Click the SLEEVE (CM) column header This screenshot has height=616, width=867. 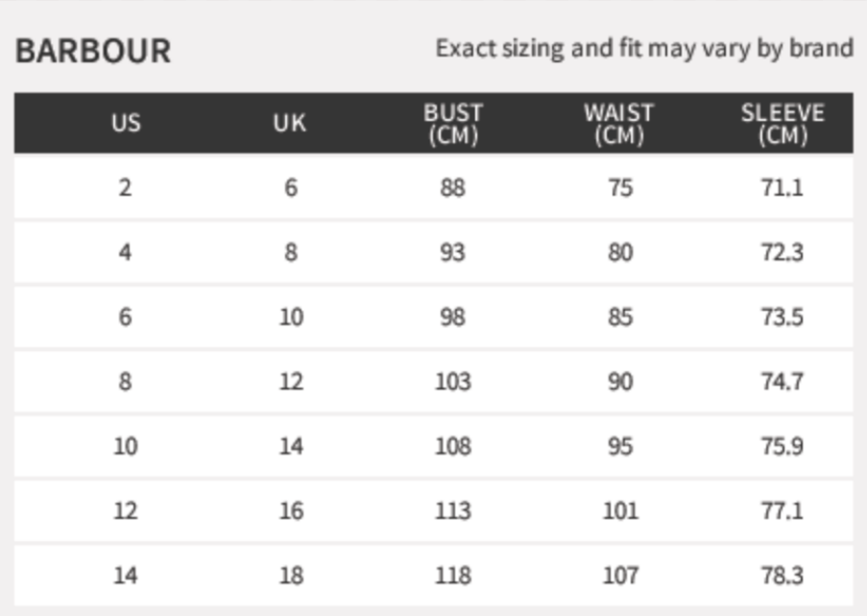coord(782,124)
